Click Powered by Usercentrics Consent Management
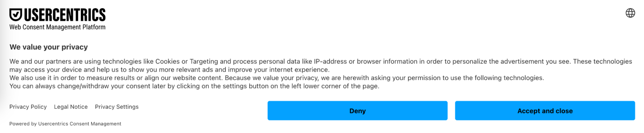The width and height of the screenshot is (644, 133). click(65, 124)
